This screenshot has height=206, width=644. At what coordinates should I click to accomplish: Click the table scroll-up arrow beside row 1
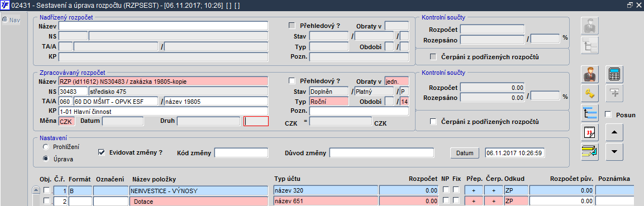(36, 190)
